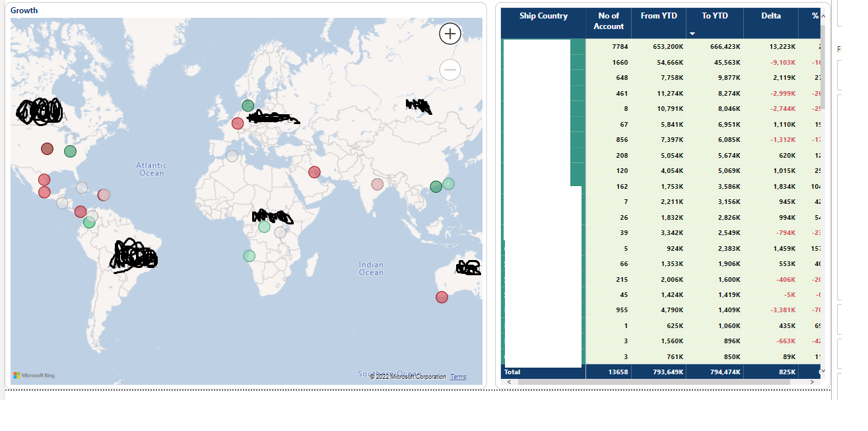Click the Growth visual title
This screenshot has height=431, width=868.
[24, 11]
